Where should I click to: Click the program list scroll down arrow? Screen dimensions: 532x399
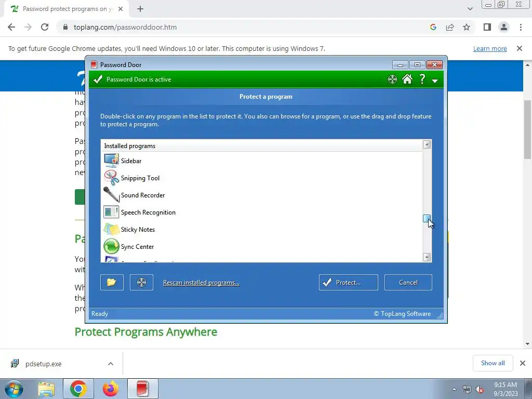(427, 257)
